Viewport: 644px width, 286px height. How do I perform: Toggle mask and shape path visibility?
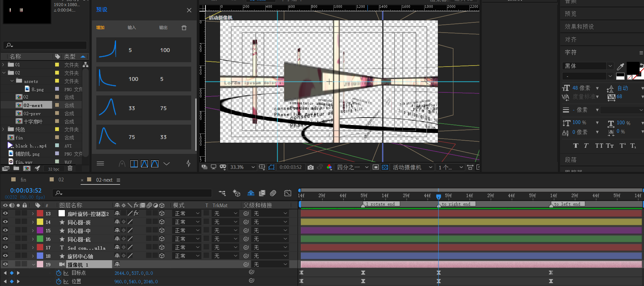click(271, 167)
